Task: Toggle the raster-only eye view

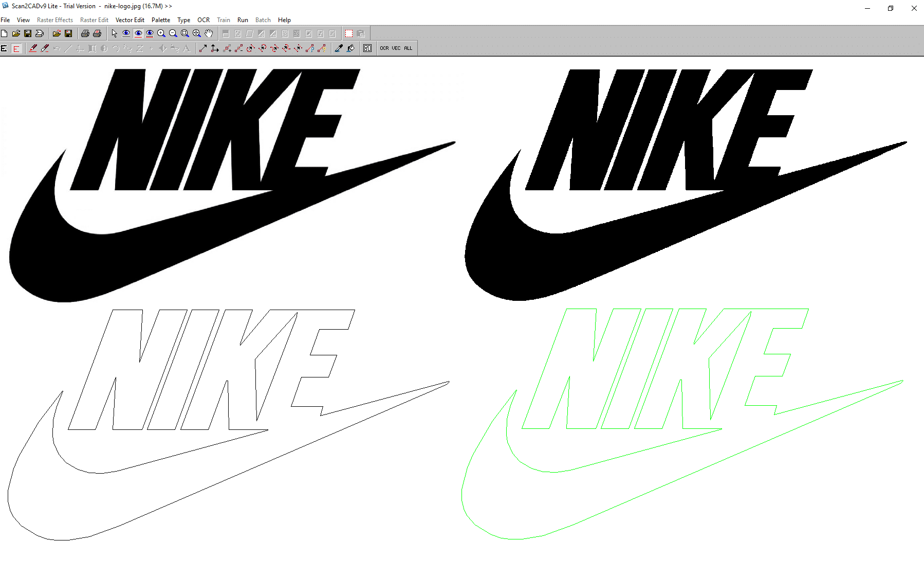Action: tap(125, 33)
